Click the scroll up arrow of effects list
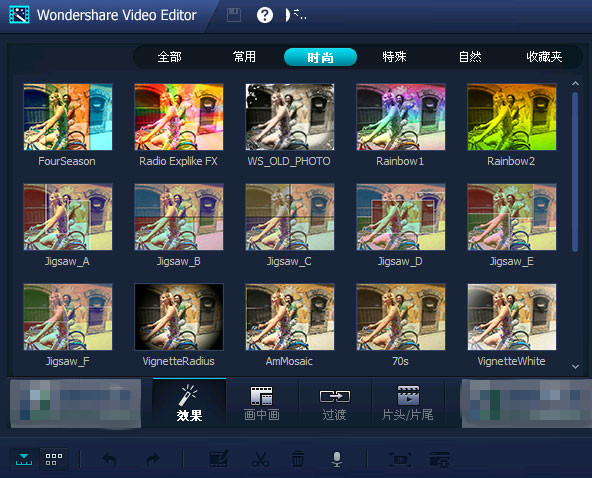This screenshot has height=478, width=592. pyautogui.click(x=575, y=83)
